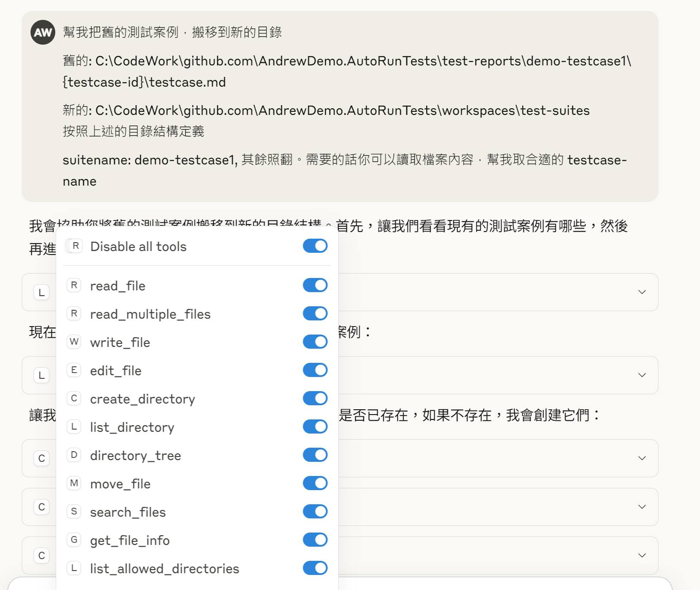
Task: Toggle the Disable all tools switch
Action: pos(315,246)
